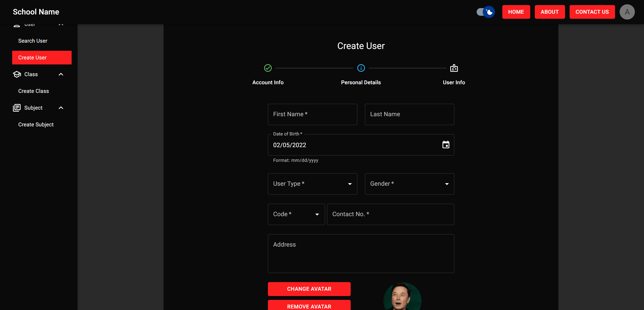The width and height of the screenshot is (644, 310).
Task: Open the profile avatar 'A' in header
Action: tap(627, 12)
